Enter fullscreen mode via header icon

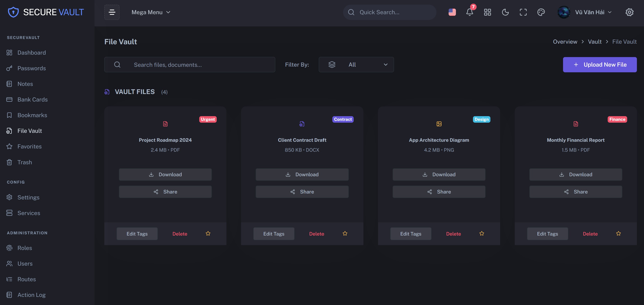(523, 12)
